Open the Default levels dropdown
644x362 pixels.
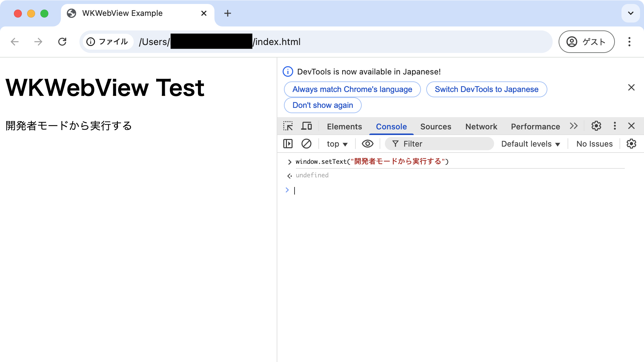tap(530, 144)
